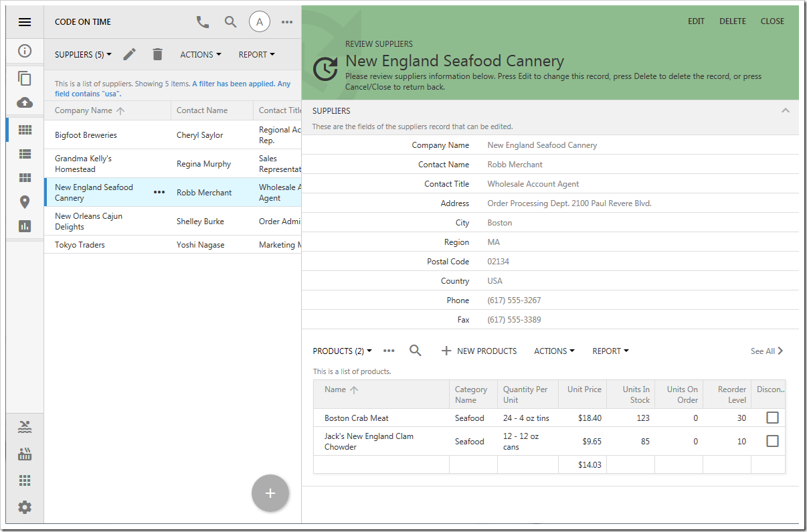
Task: Click the round floating plus button
Action: point(270,493)
